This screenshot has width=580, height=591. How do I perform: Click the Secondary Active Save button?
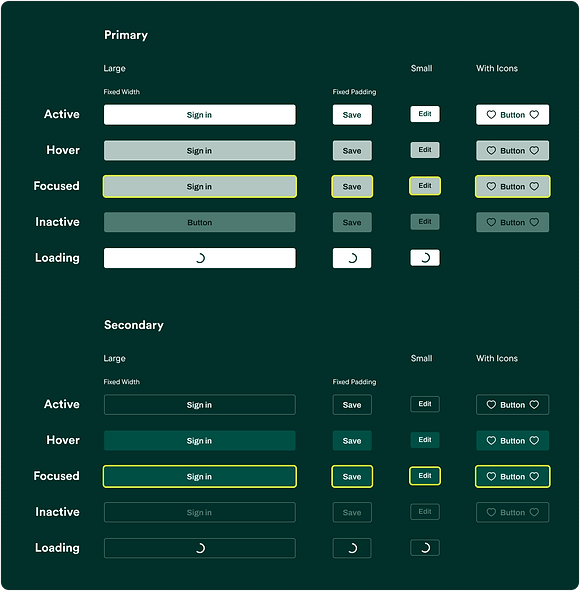(352, 404)
